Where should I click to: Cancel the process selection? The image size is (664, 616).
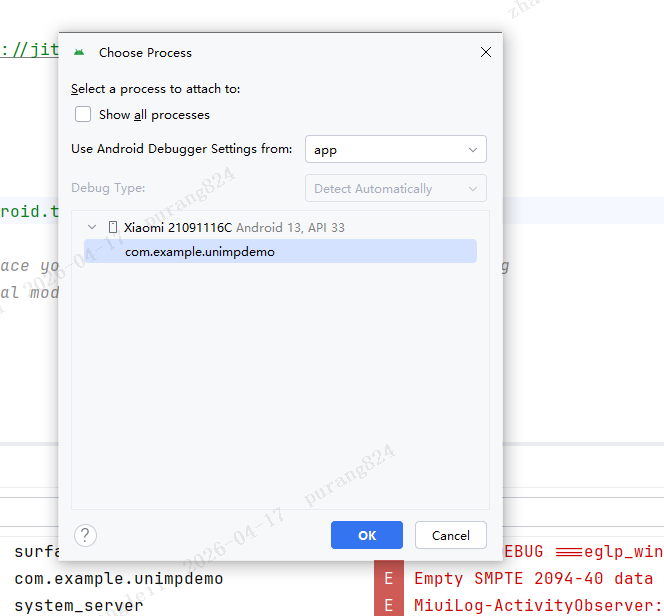[x=450, y=535]
